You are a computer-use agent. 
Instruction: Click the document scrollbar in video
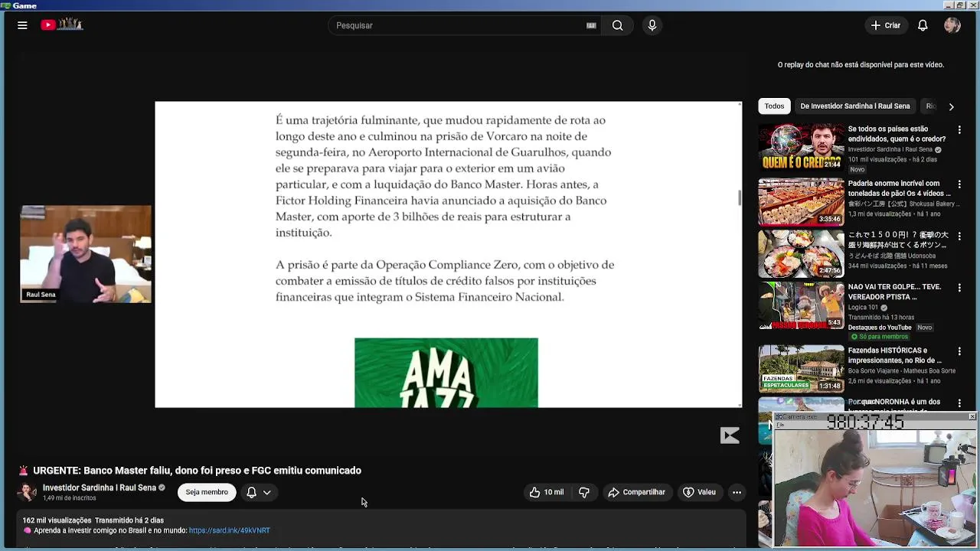(740, 197)
